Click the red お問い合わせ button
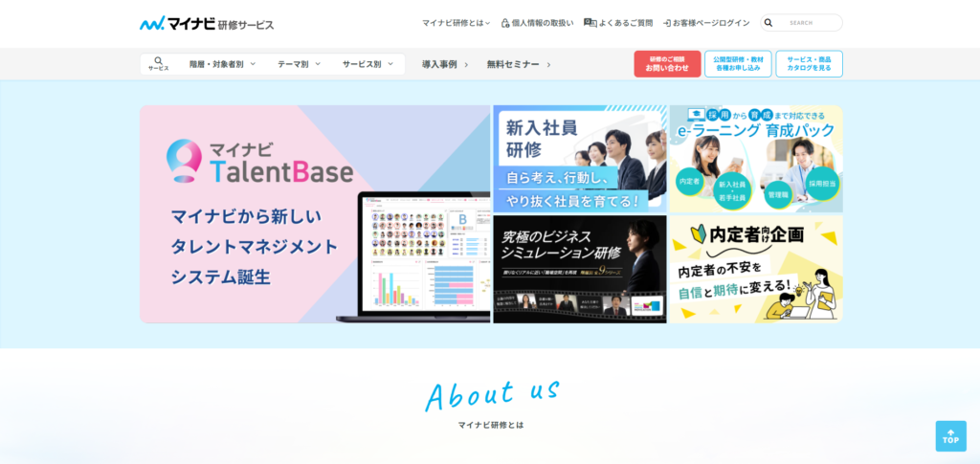This screenshot has height=464, width=980. tap(667, 64)
